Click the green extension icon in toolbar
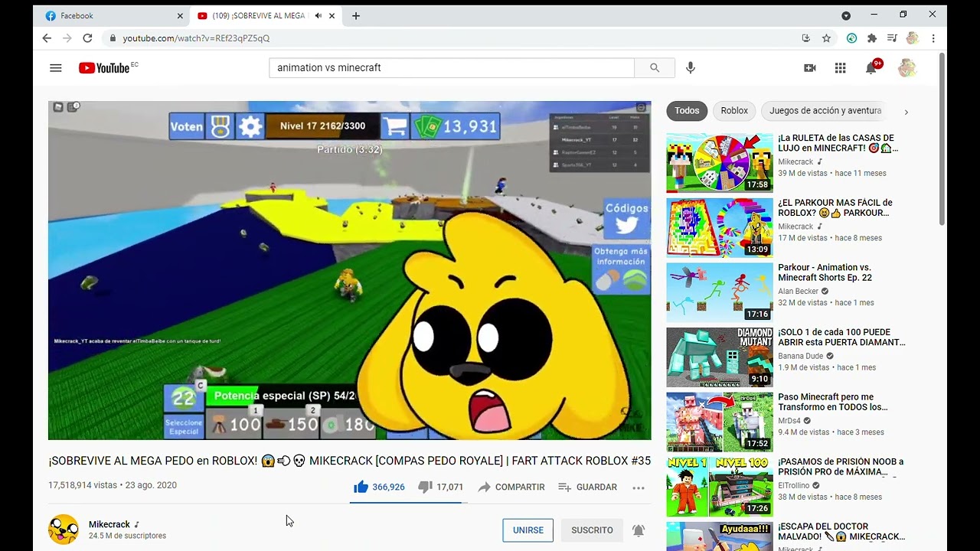The width and height of the screenshot is (980, 551). [851, 37]
